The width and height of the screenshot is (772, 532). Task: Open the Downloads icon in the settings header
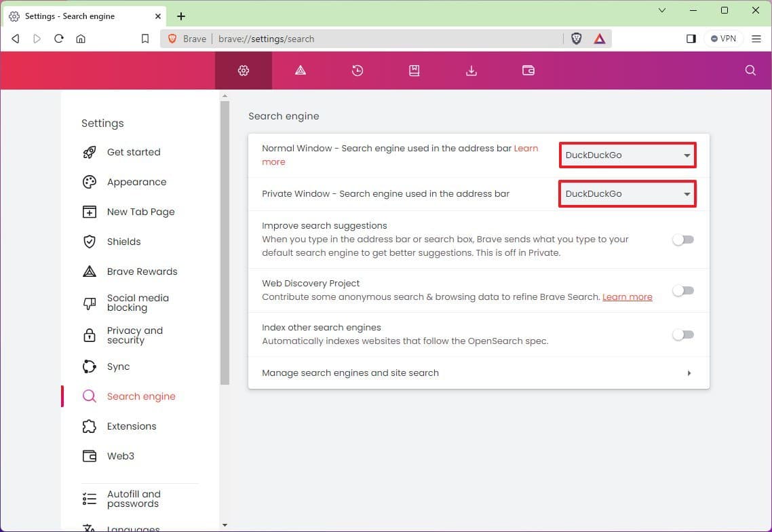pyautogui.click(x=471, y=70)
